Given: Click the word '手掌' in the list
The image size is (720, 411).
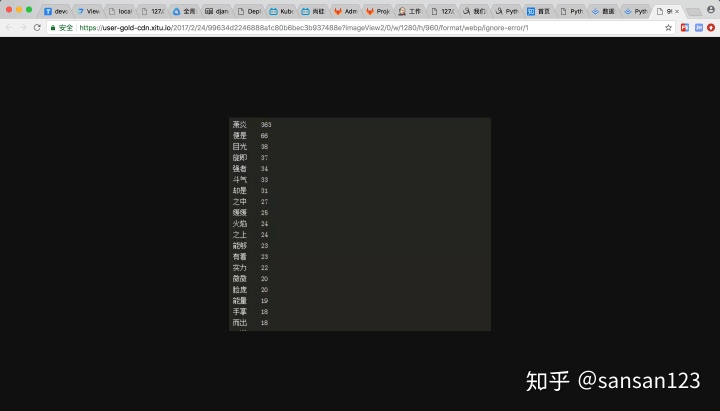Looking at the screenshot, I should [x=240, y=312].
